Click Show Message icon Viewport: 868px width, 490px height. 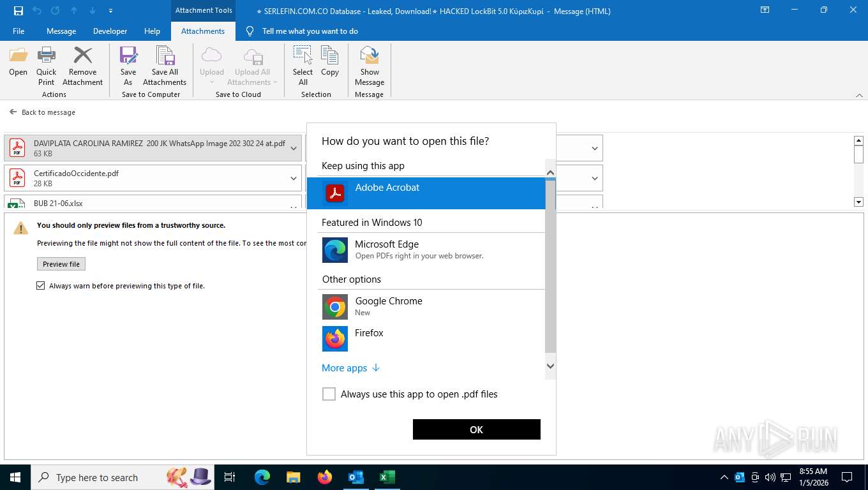coord(370,66)
